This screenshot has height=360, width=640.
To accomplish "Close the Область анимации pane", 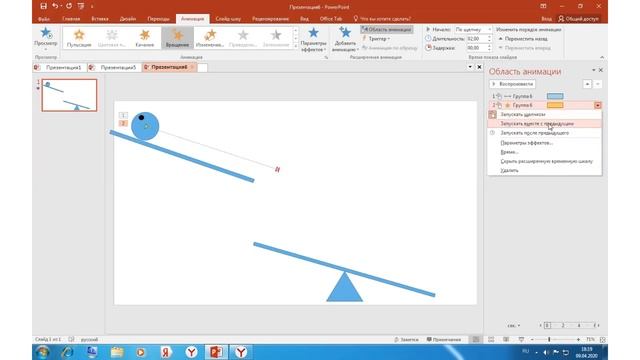I will (601, 70).
